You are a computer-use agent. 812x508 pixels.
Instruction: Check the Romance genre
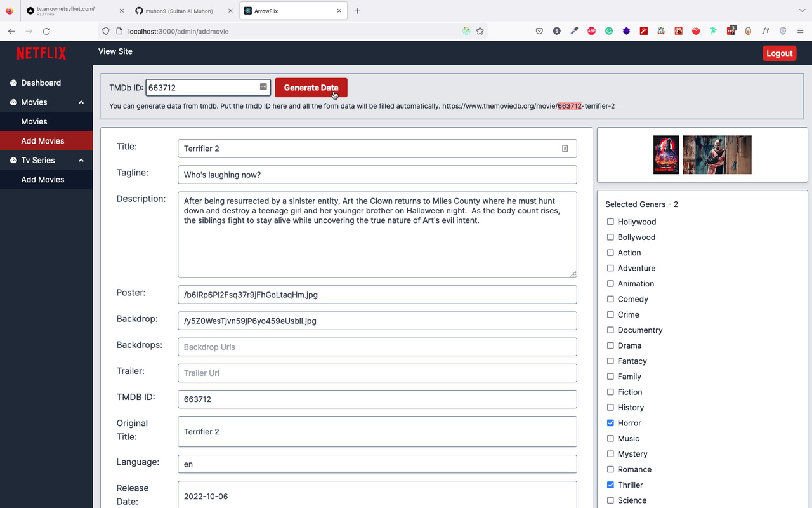tap(610, 469)
